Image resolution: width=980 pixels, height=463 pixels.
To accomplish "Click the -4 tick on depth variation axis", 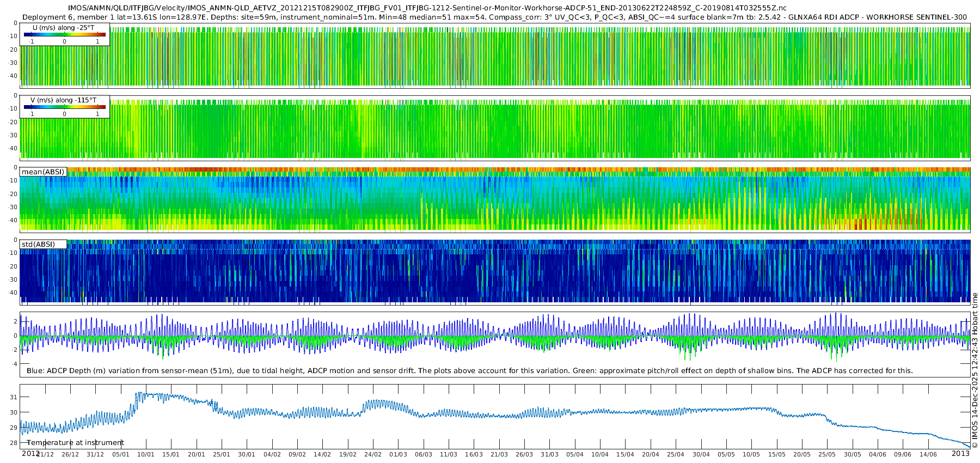I will click(x=14, y=364).
